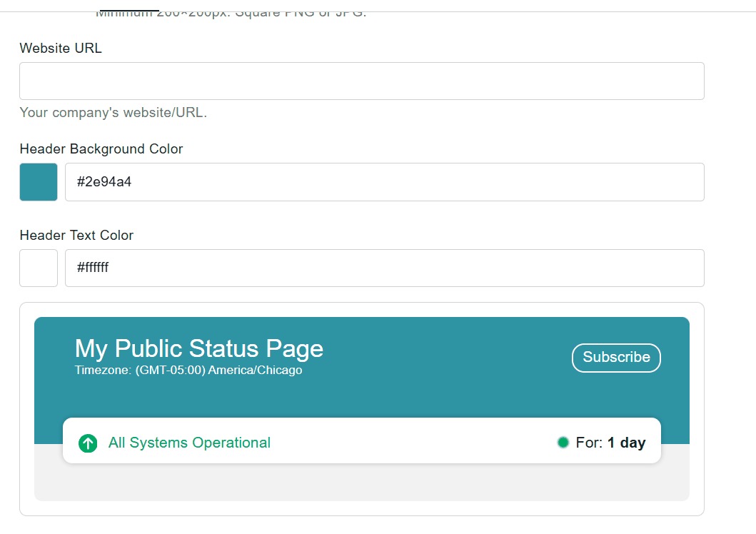Image resolution: width=756 pixels, height=534 pixels.
Task: Click the My Public Status Page title
Action: point(198,348)
